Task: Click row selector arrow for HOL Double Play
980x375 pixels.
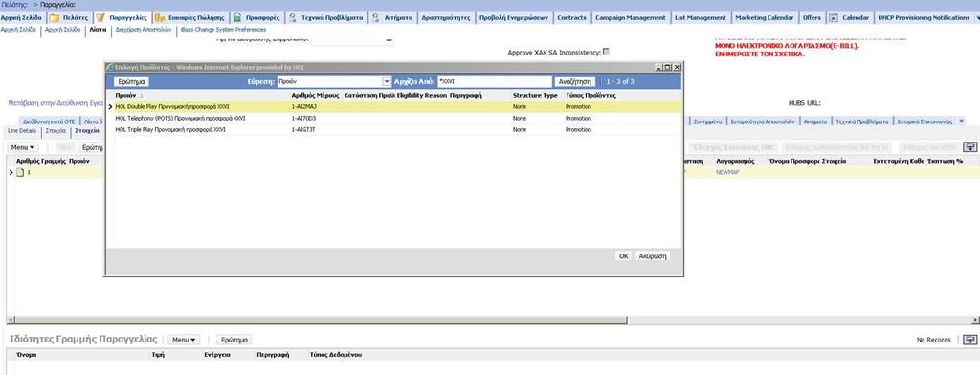Action: click(x=111, y=107)
